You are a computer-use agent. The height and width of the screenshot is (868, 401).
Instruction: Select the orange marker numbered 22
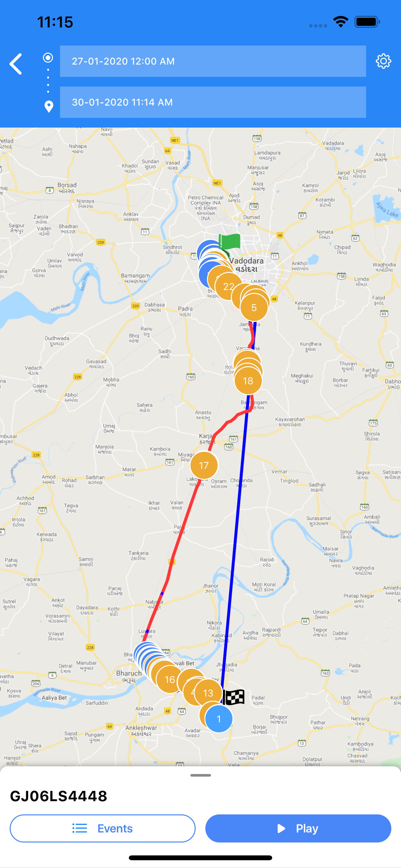click(229, 286)
